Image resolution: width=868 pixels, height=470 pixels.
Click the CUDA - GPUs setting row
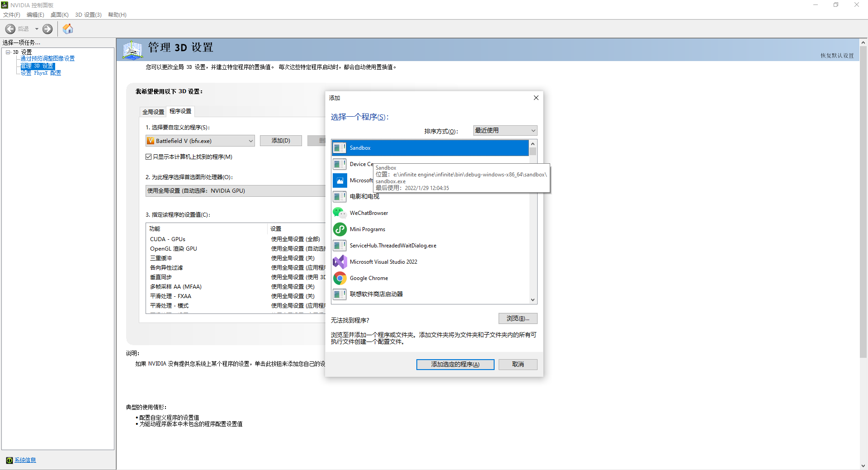click(236, 239)
